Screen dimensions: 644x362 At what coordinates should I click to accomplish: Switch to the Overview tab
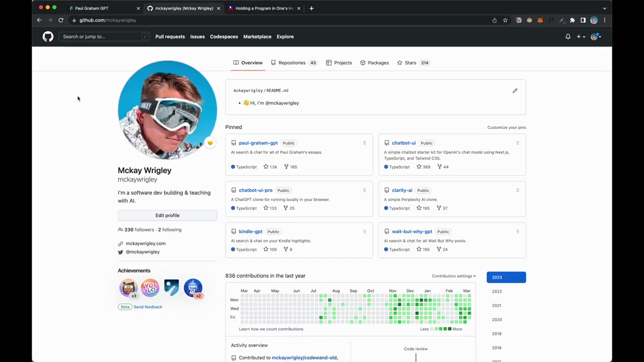click(x=248, y=63)
